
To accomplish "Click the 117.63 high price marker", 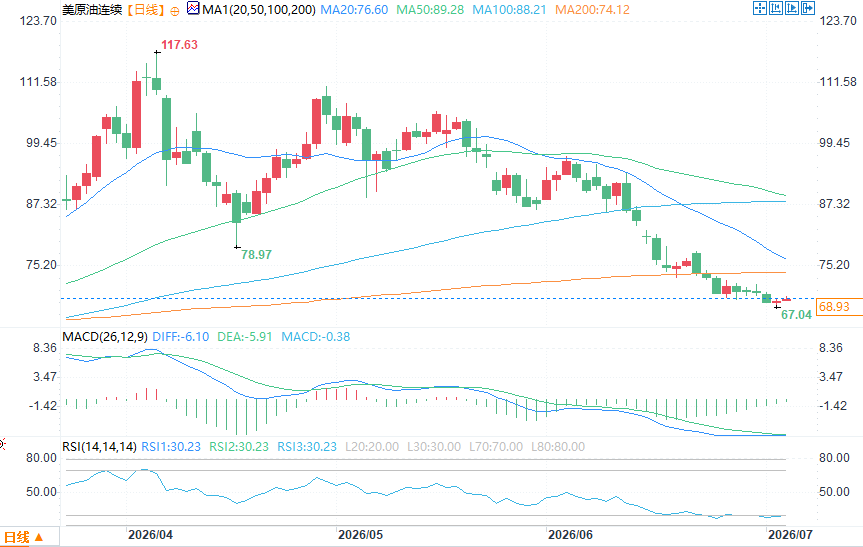I will tap(179, 45).
